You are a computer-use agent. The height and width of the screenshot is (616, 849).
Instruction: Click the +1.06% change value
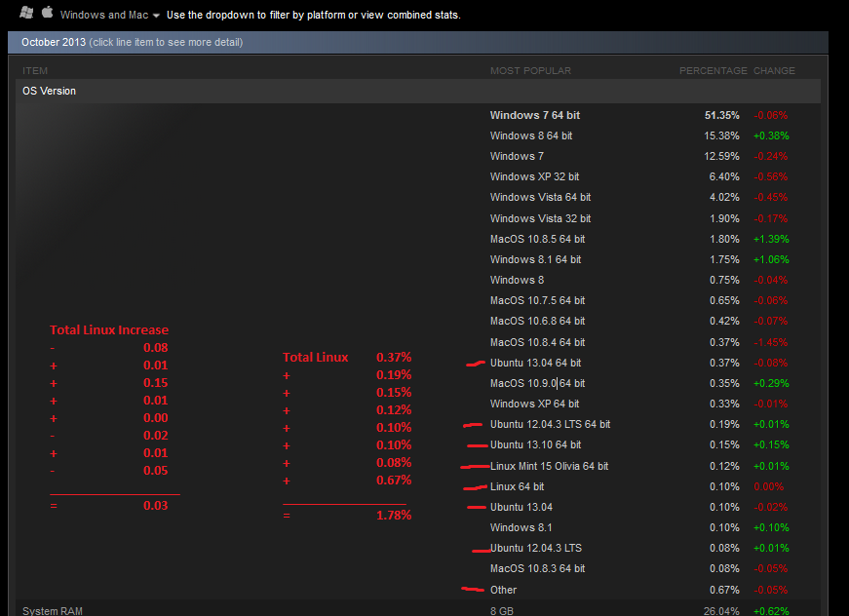click(x=771, y=260)
